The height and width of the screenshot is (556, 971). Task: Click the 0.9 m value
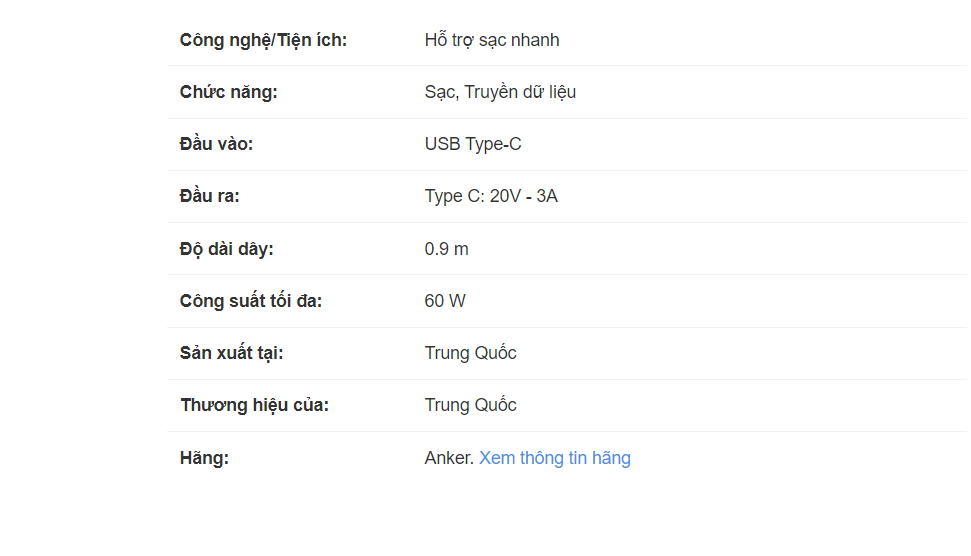pos(446,249)
